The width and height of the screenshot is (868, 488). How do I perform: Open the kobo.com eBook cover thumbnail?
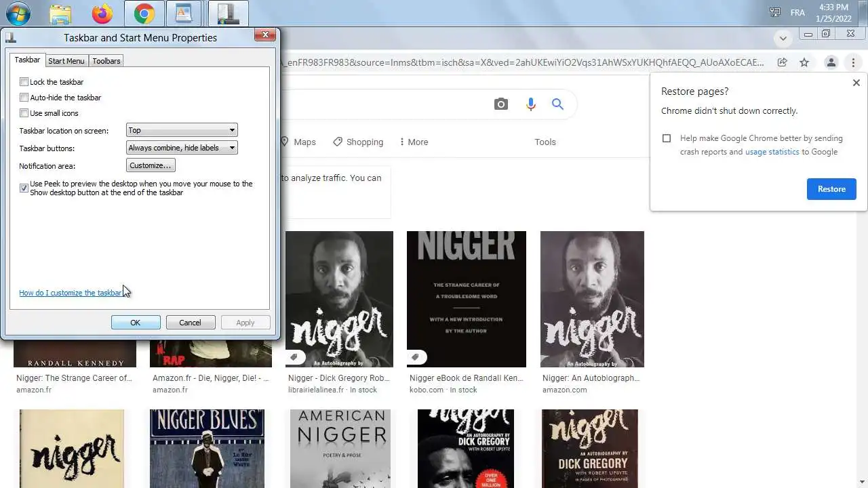tap(467, 299)
